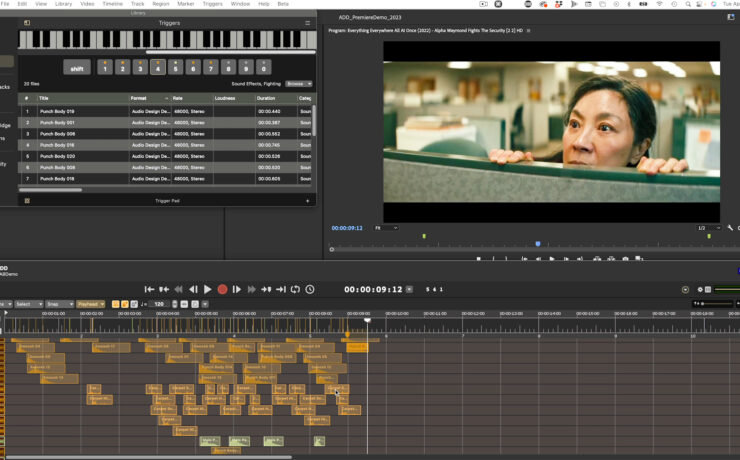
Task: Open the Fit zoom dropdown in Program monitor
Action: (x=386, y=228)
